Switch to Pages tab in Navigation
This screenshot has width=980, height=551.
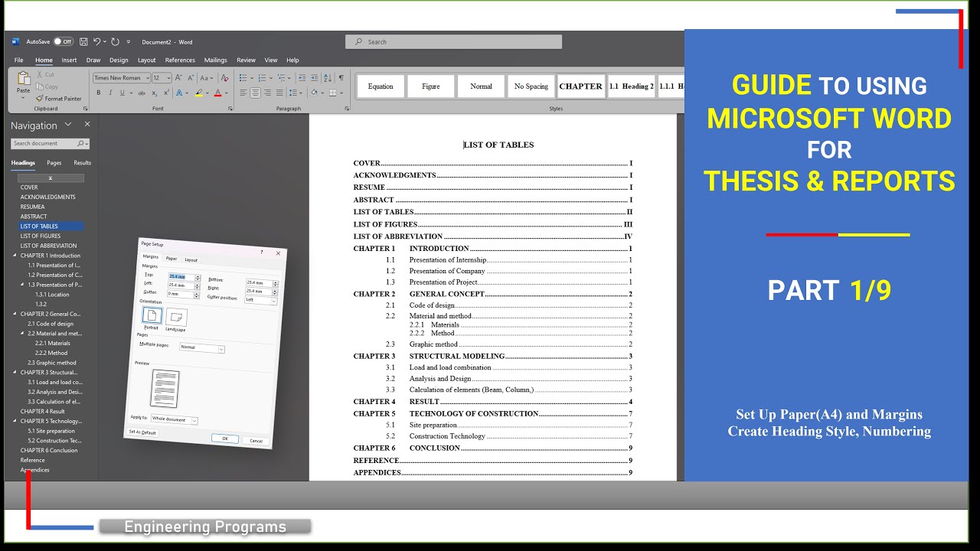pos(54,162)
